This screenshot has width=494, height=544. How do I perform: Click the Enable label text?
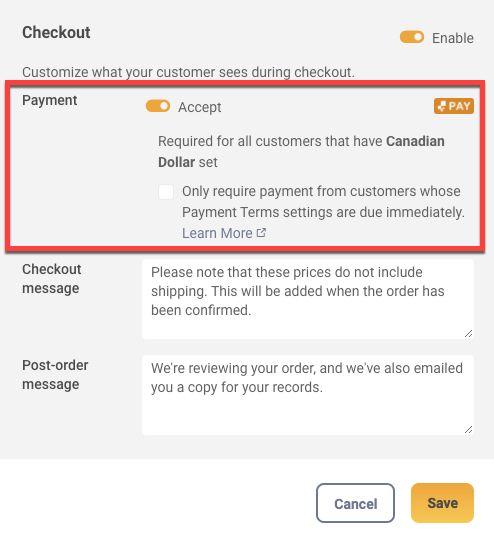pyautogui.click(x=452, y=38)
